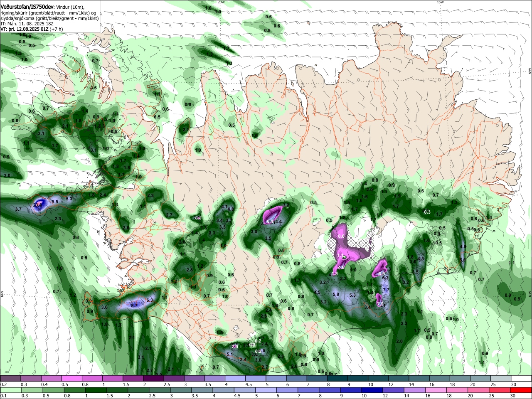
Task: Click the 0.2 label in upper legend row
Action: coord(3,384)
